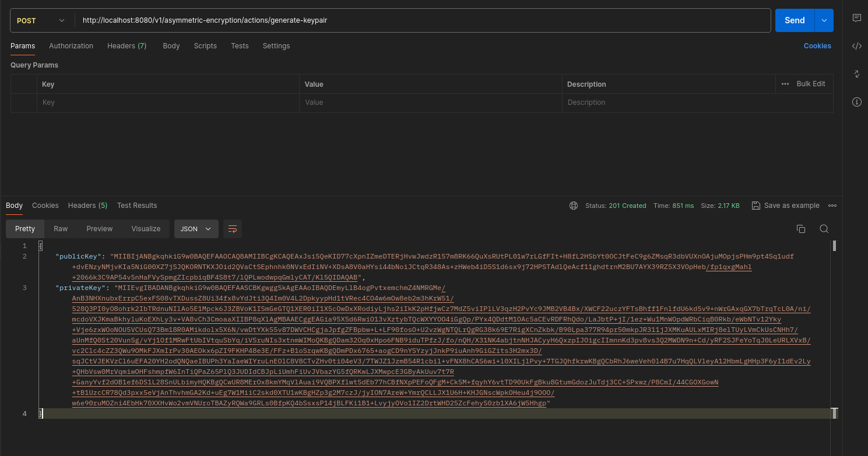Click the request URL field

tap(423, 20)
